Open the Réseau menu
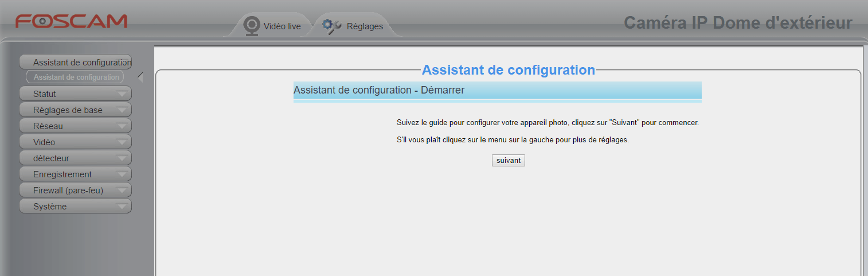This screenshot has width=868, height=276. (x=76, y=126)
